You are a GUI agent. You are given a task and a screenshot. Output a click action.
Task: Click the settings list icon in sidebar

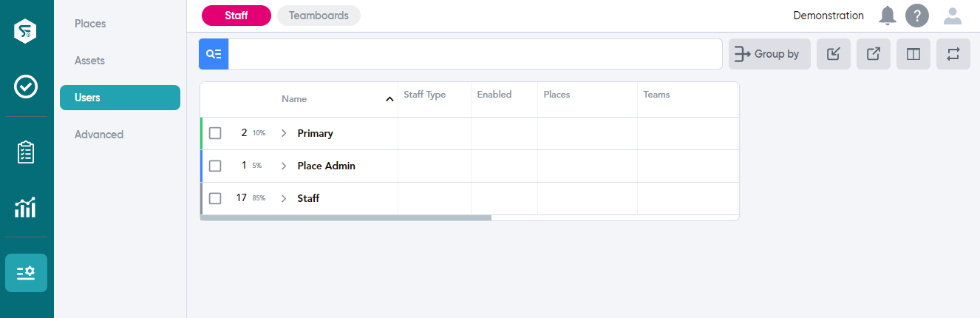26,273
